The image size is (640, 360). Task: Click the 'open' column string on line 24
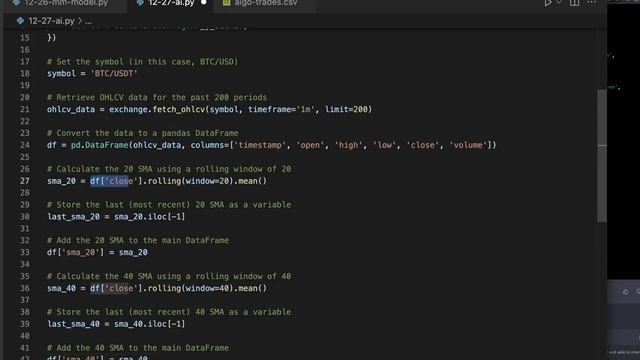coord(310,145)
